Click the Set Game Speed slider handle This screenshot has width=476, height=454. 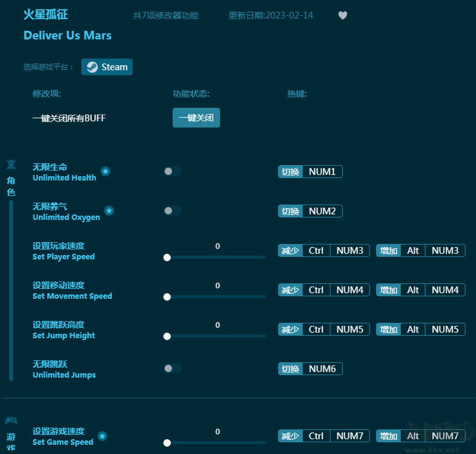167,442
